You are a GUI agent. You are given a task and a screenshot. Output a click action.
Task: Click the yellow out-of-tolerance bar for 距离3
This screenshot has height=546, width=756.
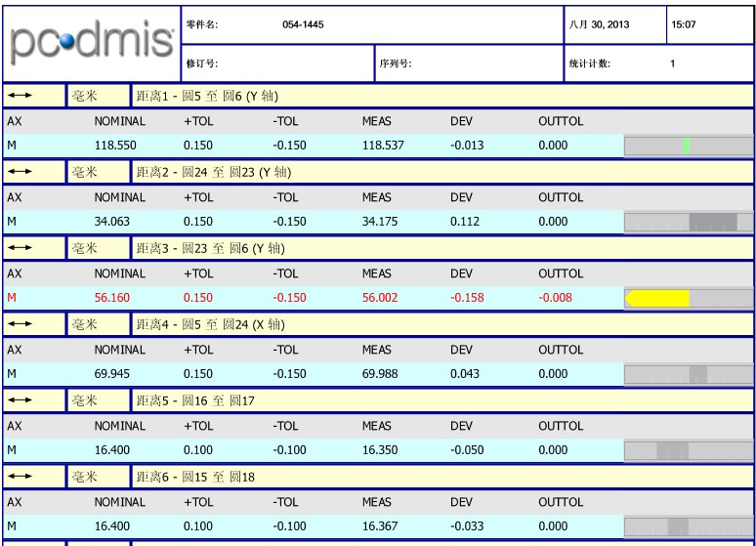tap(657, 298)
